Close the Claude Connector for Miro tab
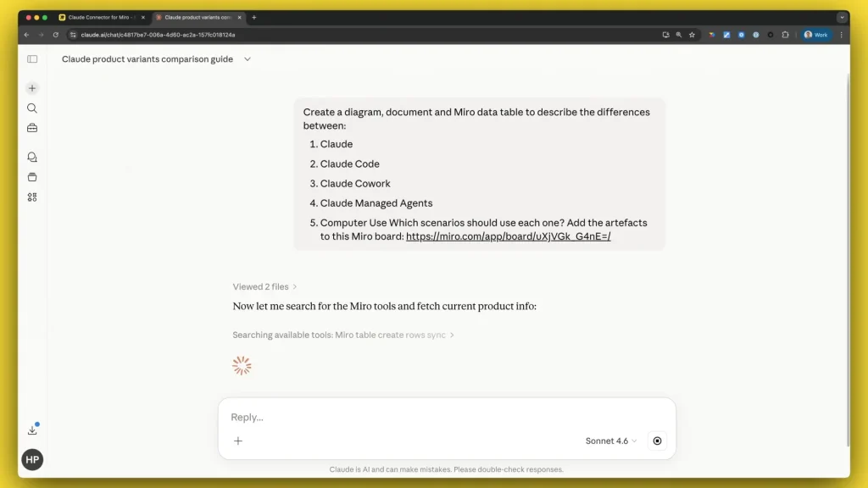This screenshot has width=868, height=488. coord(142,17)
